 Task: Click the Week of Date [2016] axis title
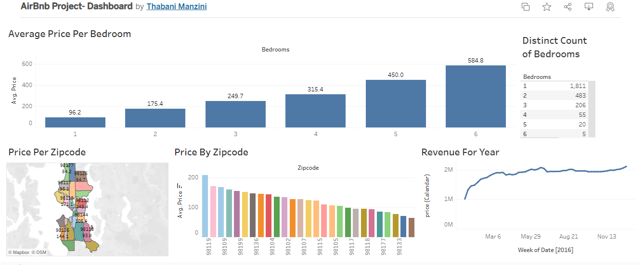545,250
